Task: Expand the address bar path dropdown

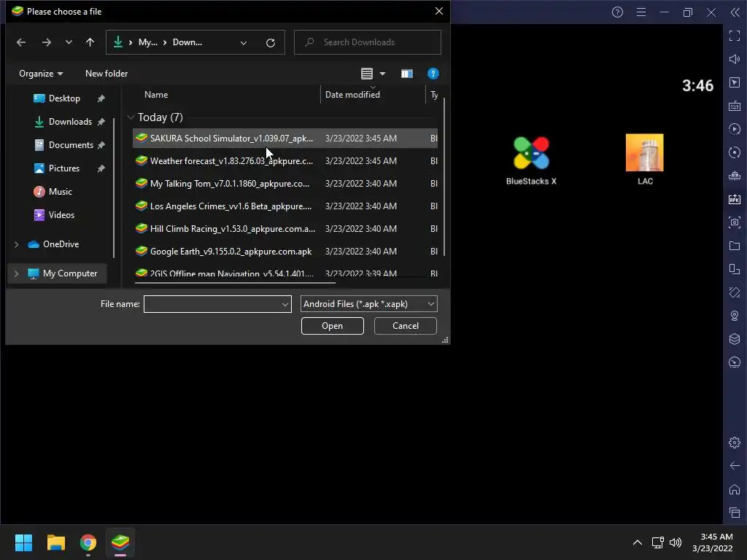Action: click(x=244, y=42)
